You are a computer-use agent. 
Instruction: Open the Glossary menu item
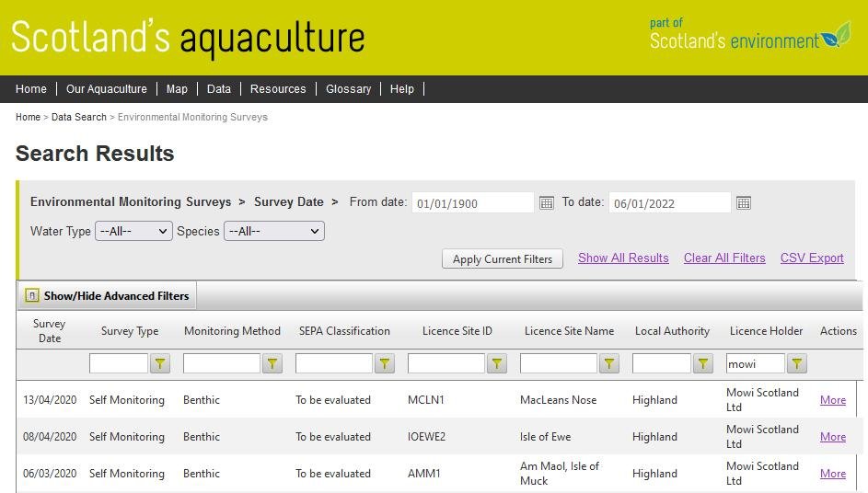(x=348, y=89)
